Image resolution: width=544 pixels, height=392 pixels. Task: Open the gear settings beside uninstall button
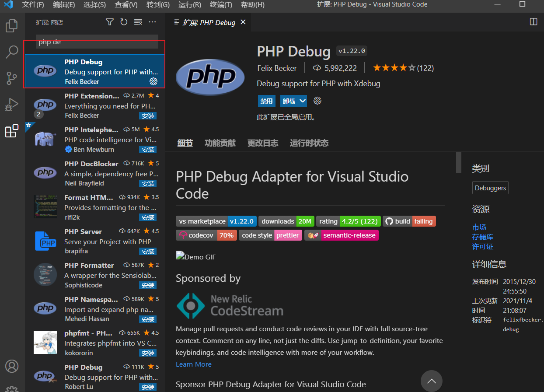pos(317,101)
